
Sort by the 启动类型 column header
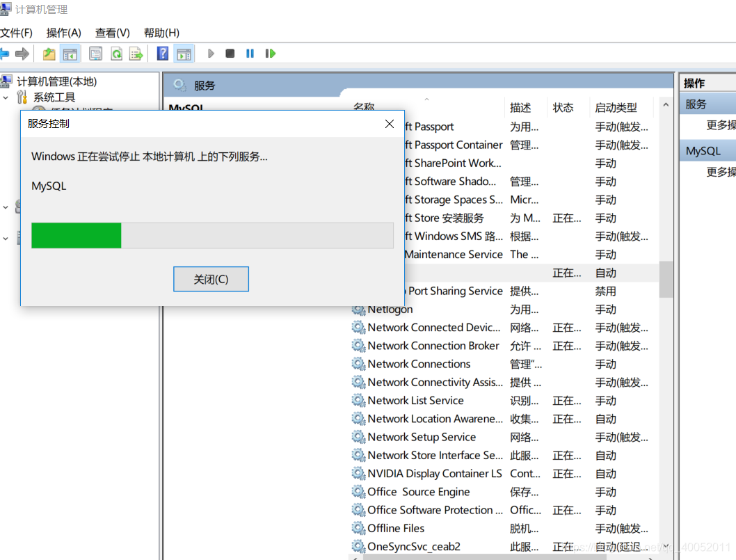point(616,108)
